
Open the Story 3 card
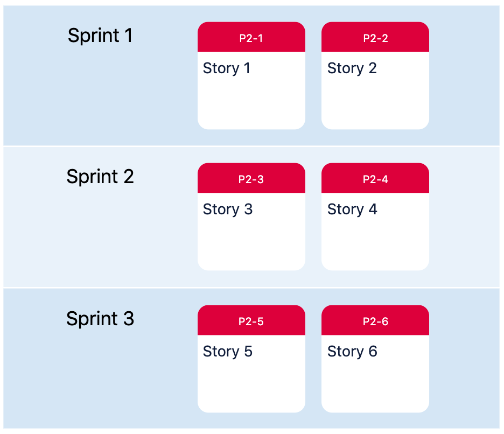(251, 216)
